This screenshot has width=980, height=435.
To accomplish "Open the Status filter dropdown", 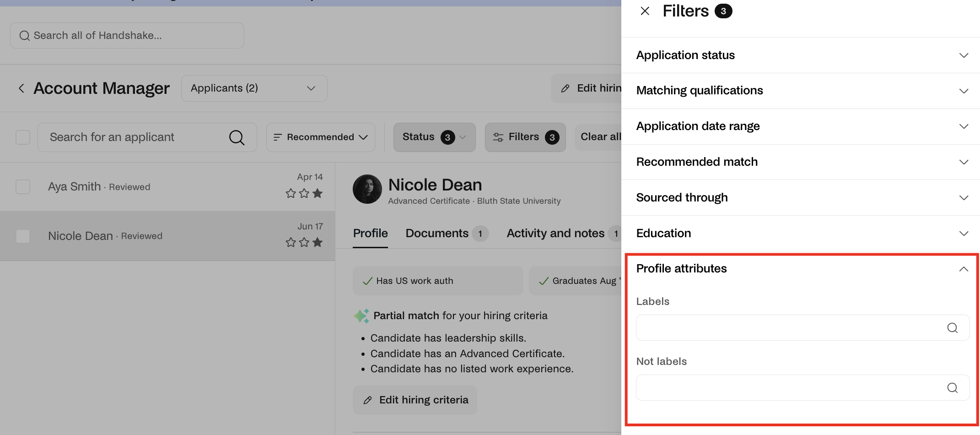I will (x=435, y=137).
